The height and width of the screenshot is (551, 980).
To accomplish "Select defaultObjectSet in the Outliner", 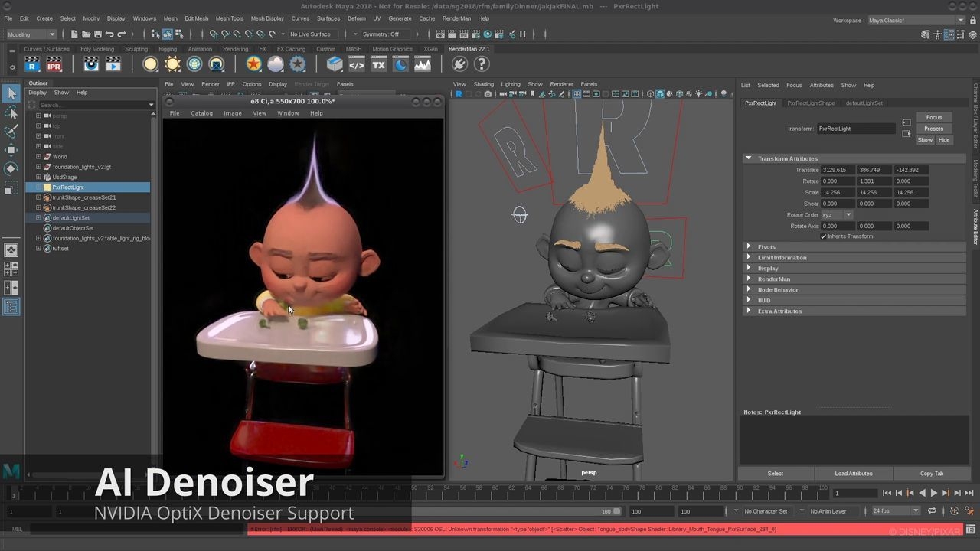I will (73, 228).
